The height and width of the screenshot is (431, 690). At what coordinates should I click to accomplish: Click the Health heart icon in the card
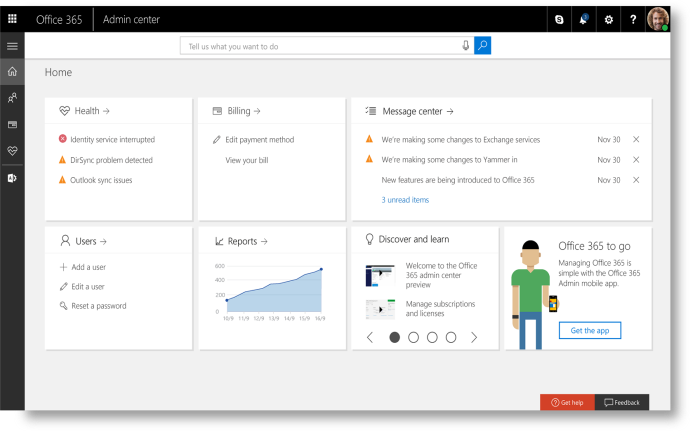click(x=64, y=111)
